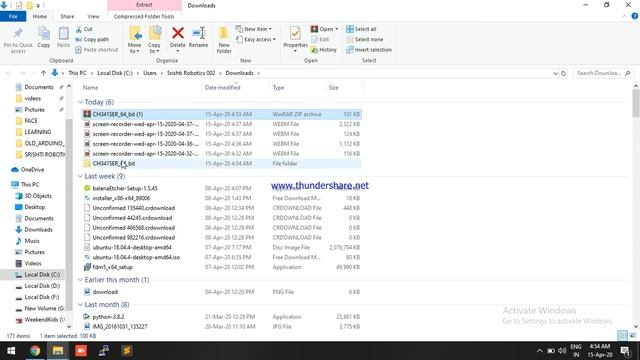
Task: Open the Properties checkmark icon
Action: 295,33
